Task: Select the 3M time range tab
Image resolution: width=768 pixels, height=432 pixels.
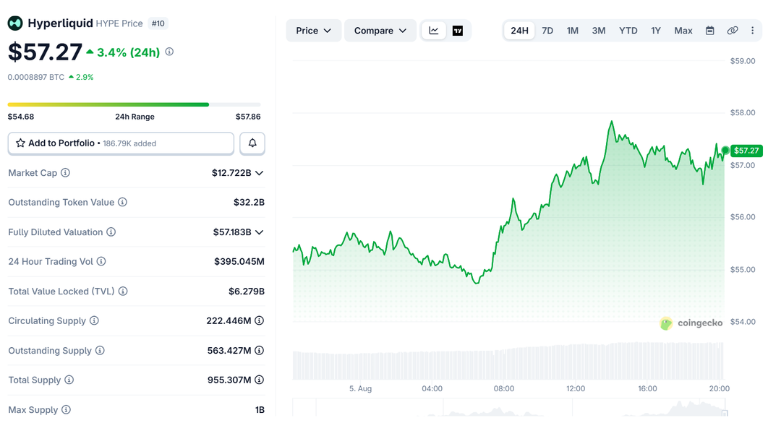Action: (599, 30)
